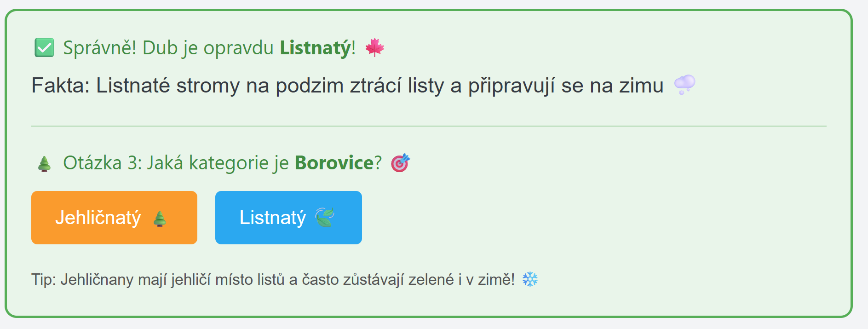Click the Tip text about Jehličnany
The width and height of the screenshot is (868, 329).
click(x=273, y=279)
